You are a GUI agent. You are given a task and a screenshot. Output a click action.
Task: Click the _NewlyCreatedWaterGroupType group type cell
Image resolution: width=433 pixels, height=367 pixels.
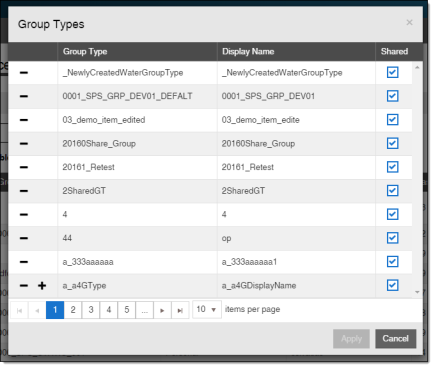point(137,73)
